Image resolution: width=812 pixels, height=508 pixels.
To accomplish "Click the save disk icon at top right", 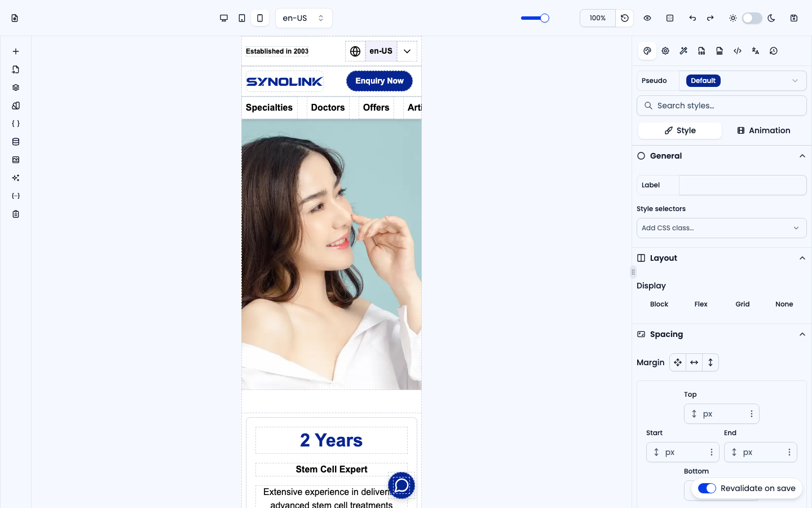I will pos(794,18).
